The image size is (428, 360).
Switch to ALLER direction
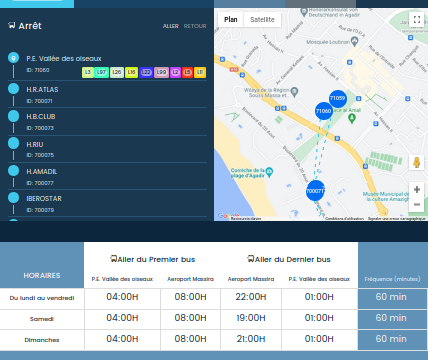(171, 26)
